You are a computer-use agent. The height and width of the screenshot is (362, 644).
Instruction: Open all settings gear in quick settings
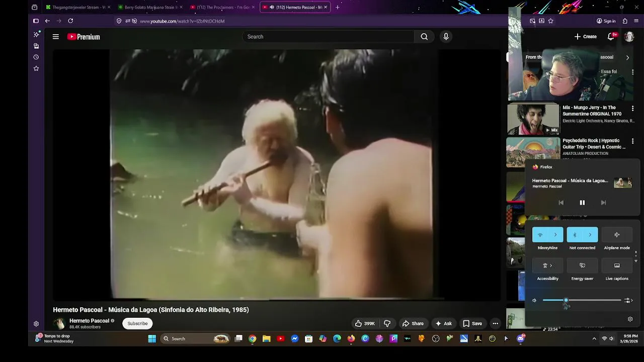630,319
